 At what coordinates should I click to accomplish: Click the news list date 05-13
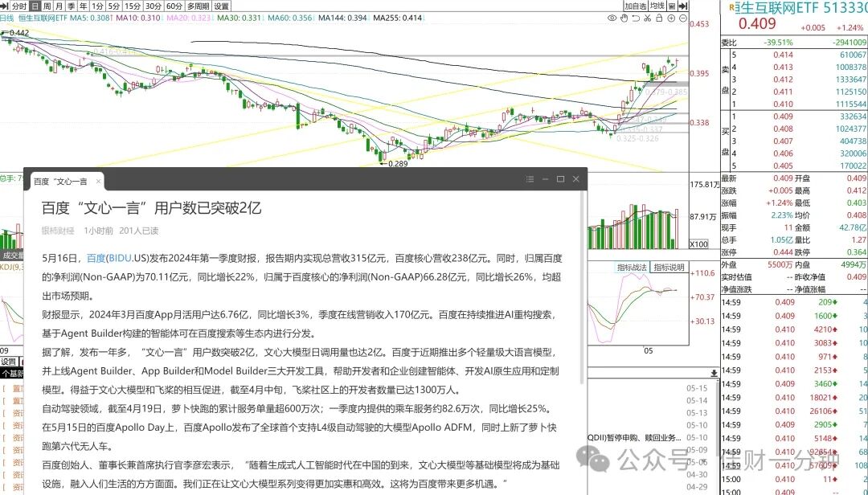pos(697,412)
